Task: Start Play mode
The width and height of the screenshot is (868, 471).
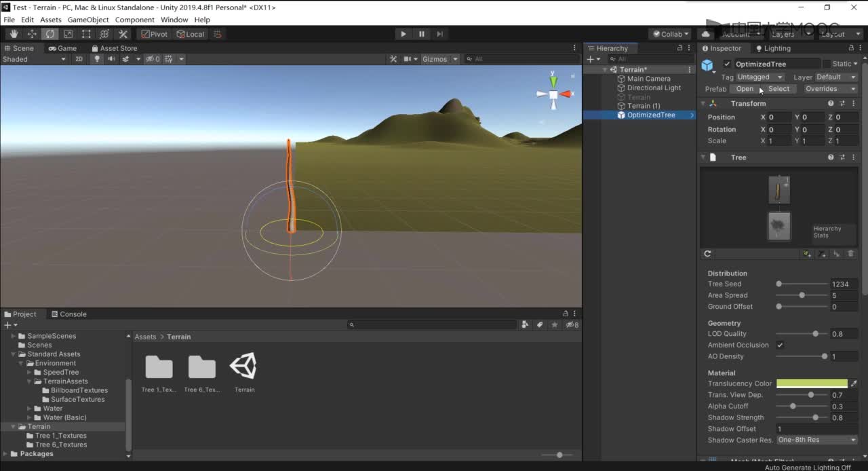Action: (x=403, y=34)
